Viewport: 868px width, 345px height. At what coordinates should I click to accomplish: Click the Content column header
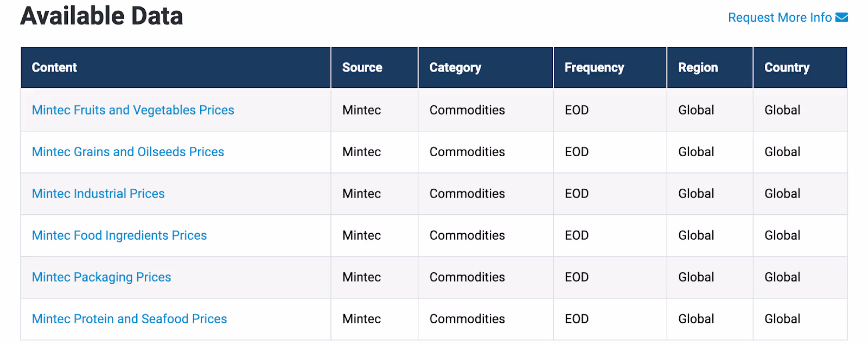point(176,68)
